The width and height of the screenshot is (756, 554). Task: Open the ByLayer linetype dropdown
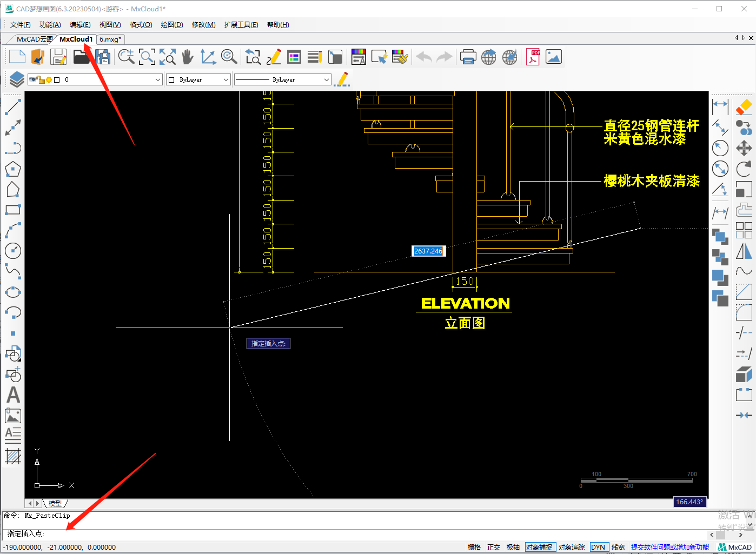282,79
